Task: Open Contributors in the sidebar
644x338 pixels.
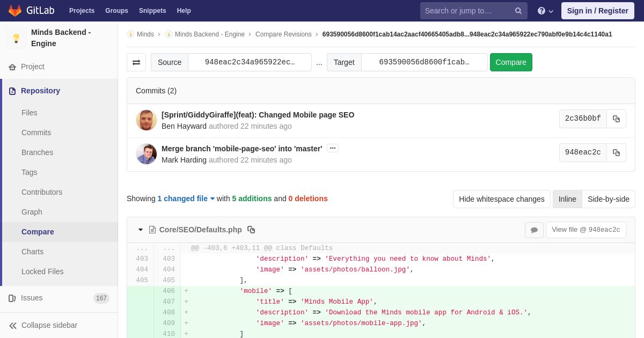Action: 42,192
